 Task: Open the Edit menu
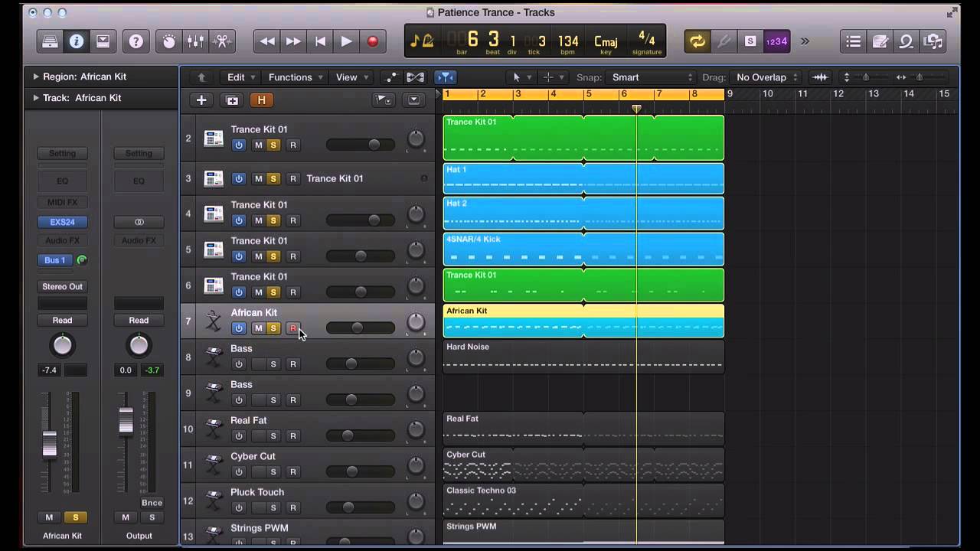[241, 77]
